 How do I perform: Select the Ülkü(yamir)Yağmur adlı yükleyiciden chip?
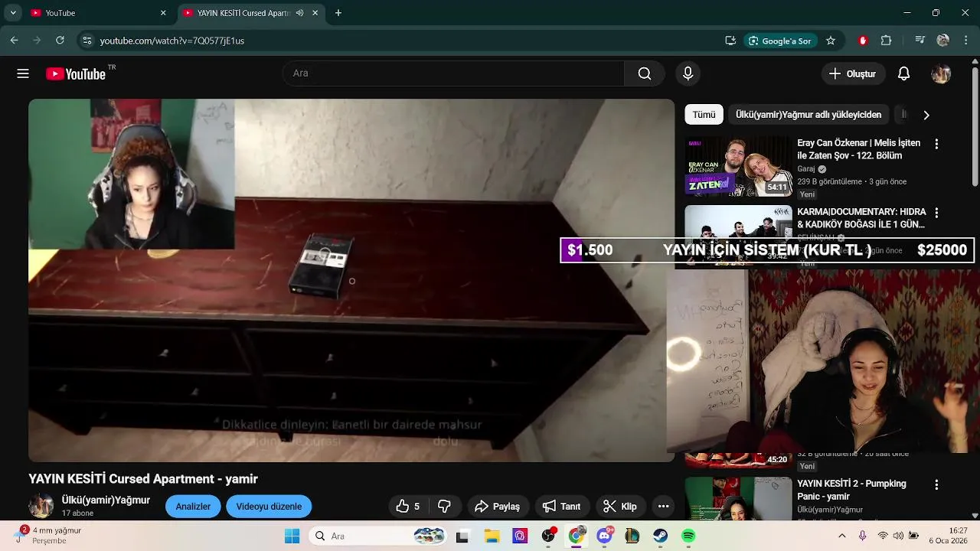pos(808,115)
